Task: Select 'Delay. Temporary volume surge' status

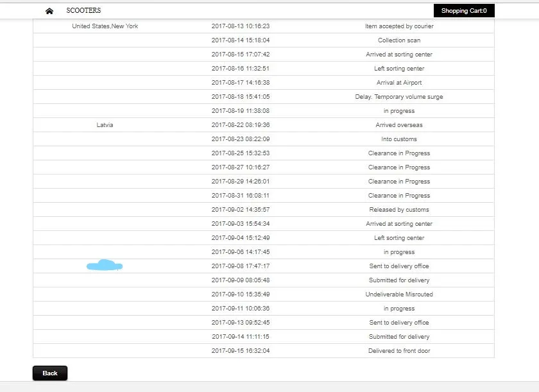Action: pyautogui.click(x=399, y=96)
